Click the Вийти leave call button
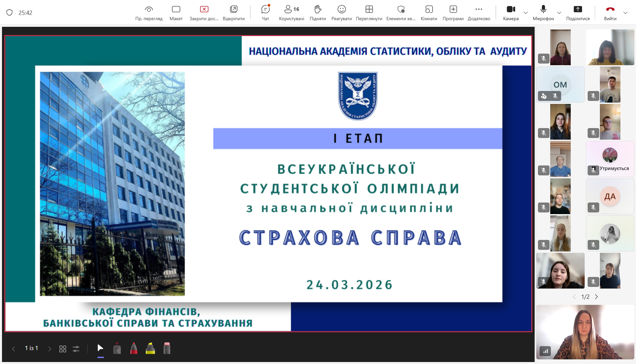This screenshot has width=636, height=364. click(x=610, y=13)
